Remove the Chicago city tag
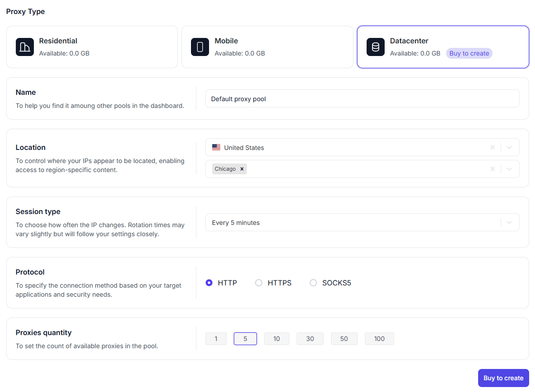The image size is (535, 392). [x=242, y=169]
